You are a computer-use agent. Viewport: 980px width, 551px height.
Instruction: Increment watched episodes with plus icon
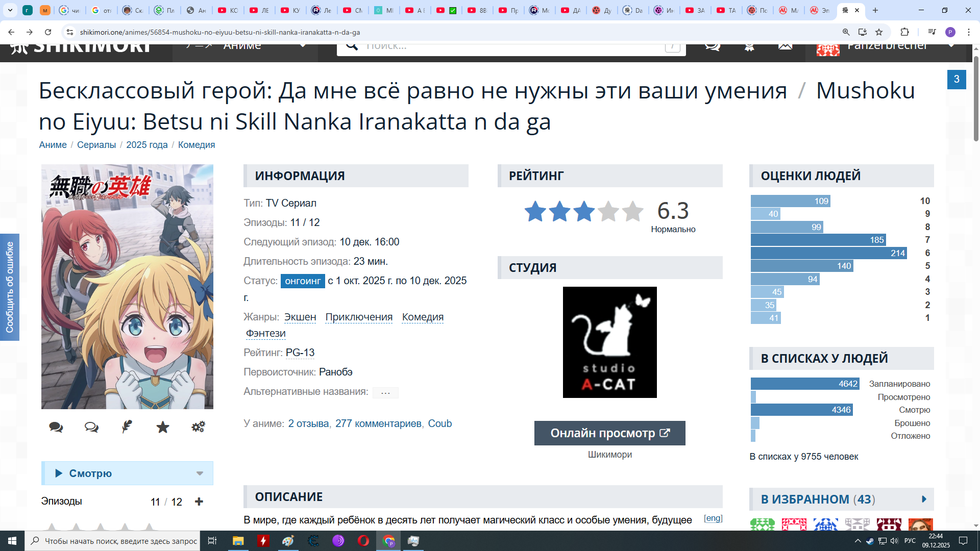pos(199,502)
